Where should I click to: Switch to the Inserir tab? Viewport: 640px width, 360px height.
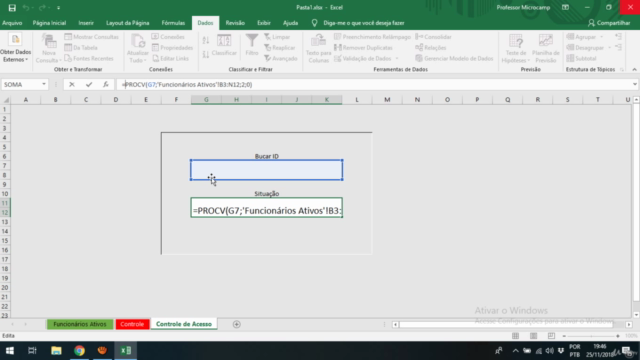pos(86,23)
